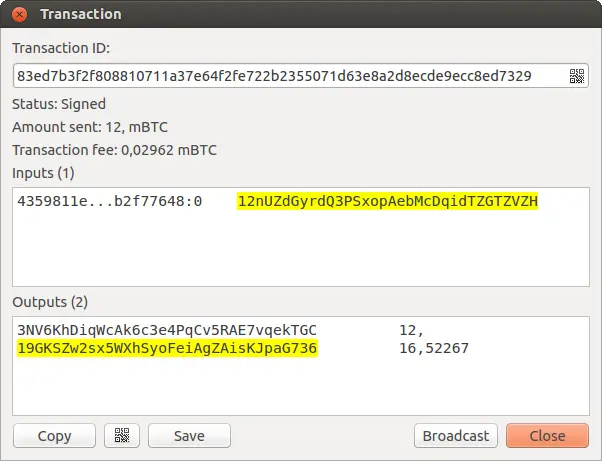Screen dimensions: 602x461
Task: Click the Transaction fee text line
Action: coord(114,150)
